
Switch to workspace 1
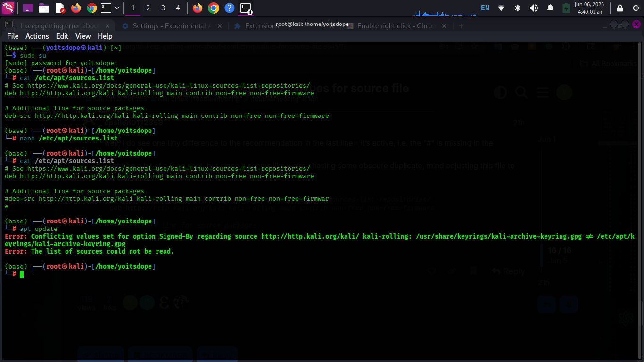click(133, 8)
